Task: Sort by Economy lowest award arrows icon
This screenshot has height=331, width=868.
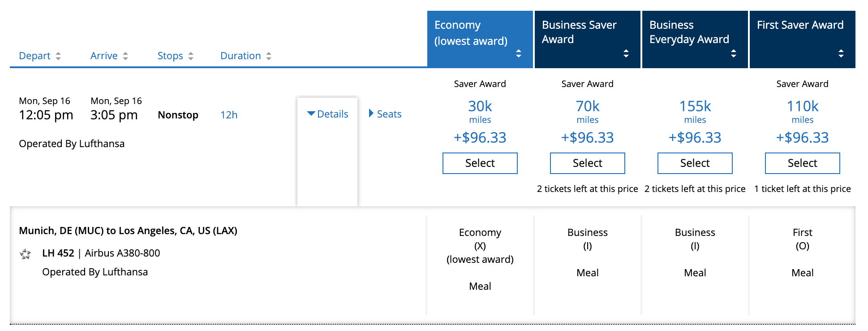Action: [519, 53]
